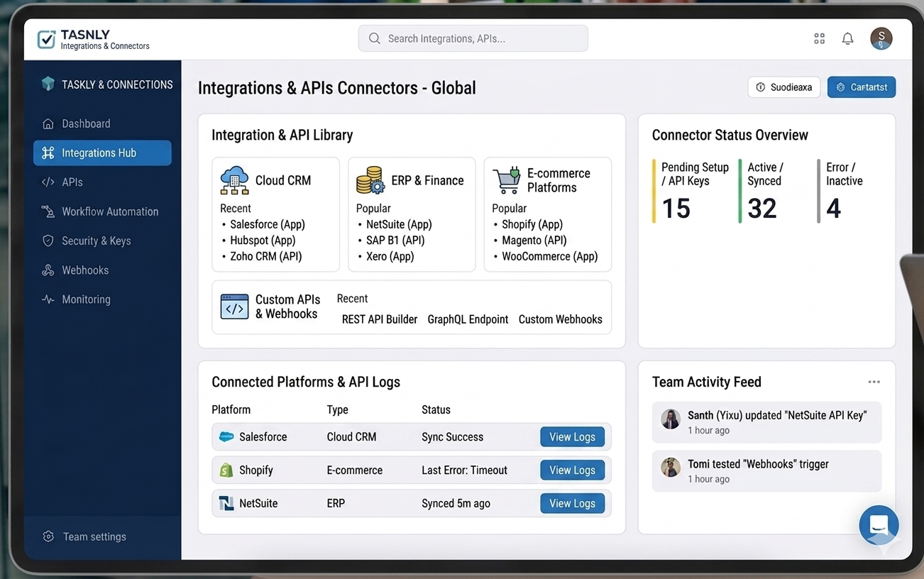Click the Synced 5m ago status
The width and height of the screenshot is (924, 579).
[x=456, y=503]
